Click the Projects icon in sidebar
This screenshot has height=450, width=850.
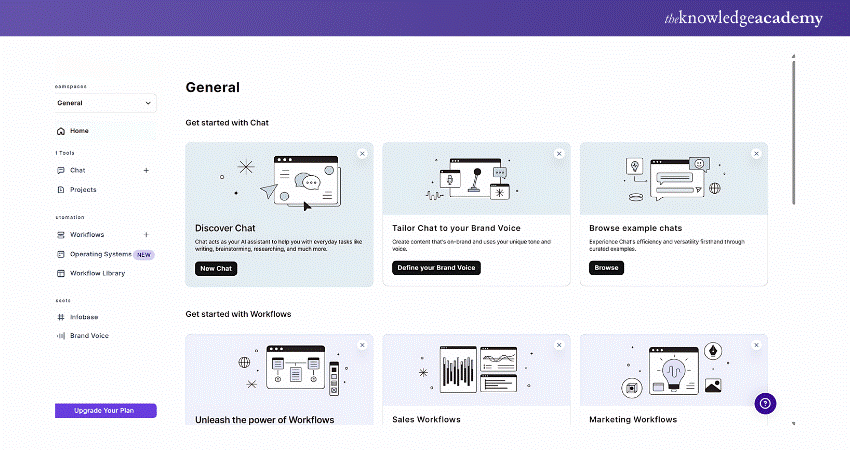(61, 189)
